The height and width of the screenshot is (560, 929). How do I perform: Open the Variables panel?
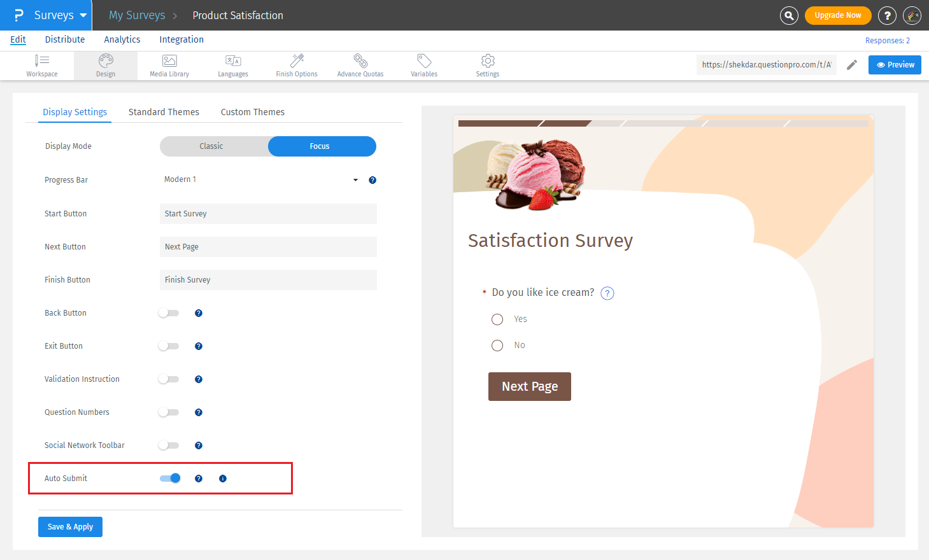pyautogui.click(x=423, y=66)
